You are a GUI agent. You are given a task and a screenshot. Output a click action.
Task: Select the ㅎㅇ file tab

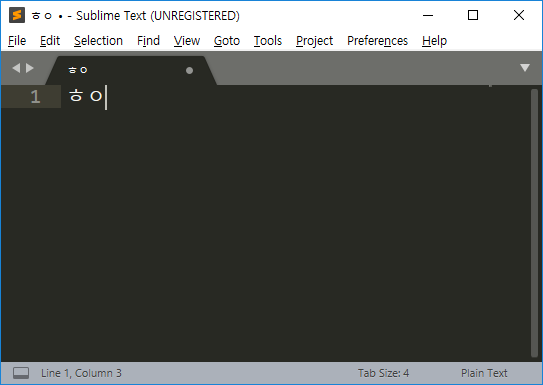click(x=132, y=70)
